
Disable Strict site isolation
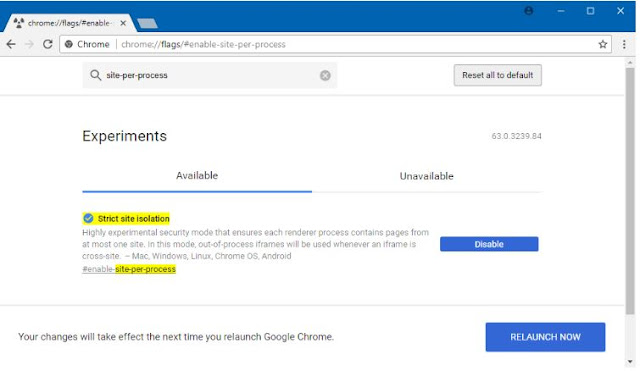tap(489, 244)
